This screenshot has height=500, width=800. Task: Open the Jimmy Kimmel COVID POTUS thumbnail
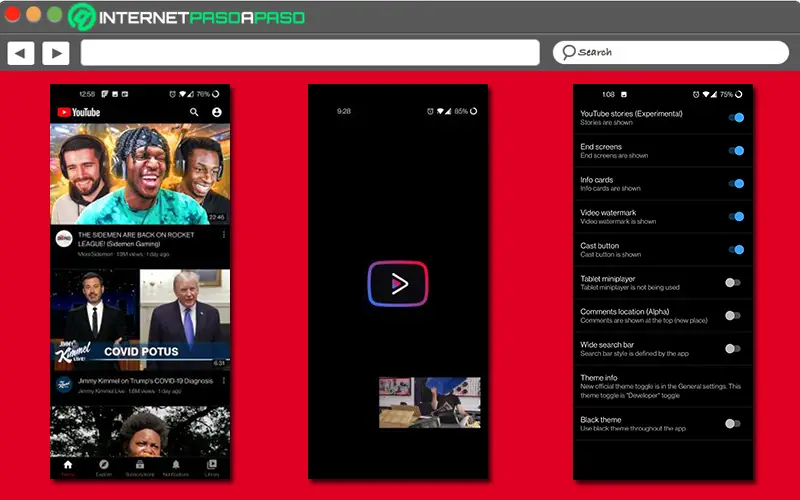(x=140, y=319)
